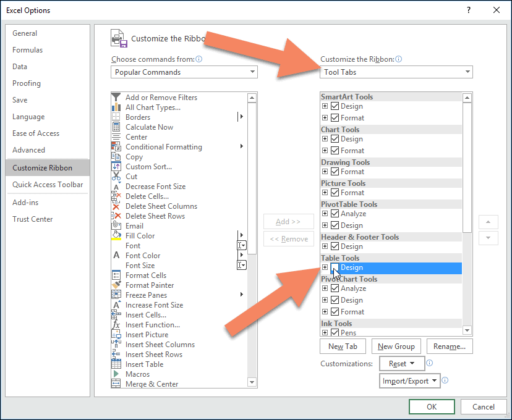
Task: Open the Import/Export dropdown
Action: click(410, 381)
